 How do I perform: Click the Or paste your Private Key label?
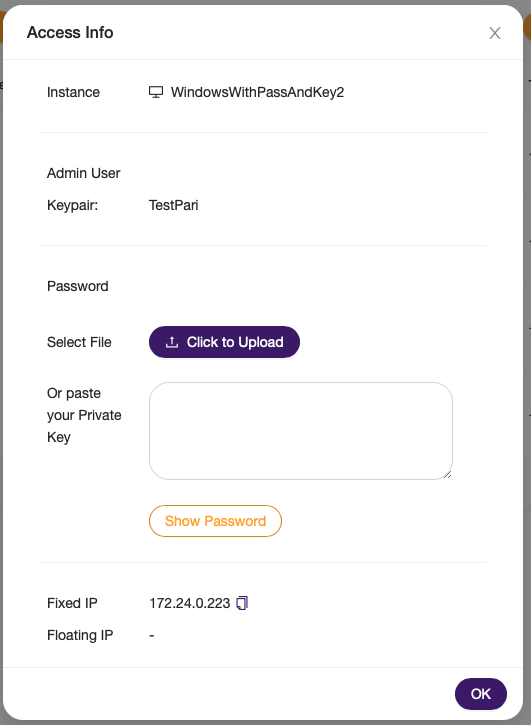tap(84, 415)
